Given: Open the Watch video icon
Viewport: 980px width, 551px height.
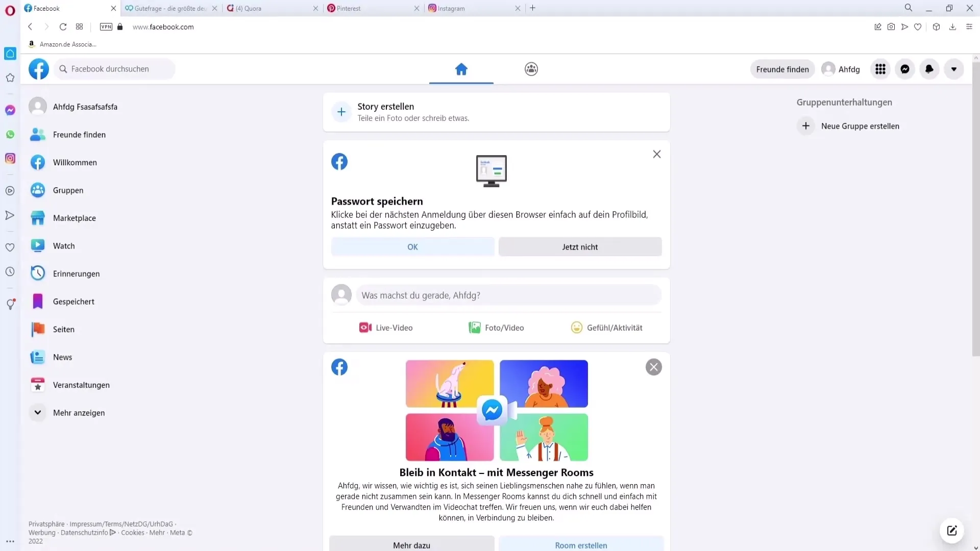Looking at the screenshot, I should [38, 245].
